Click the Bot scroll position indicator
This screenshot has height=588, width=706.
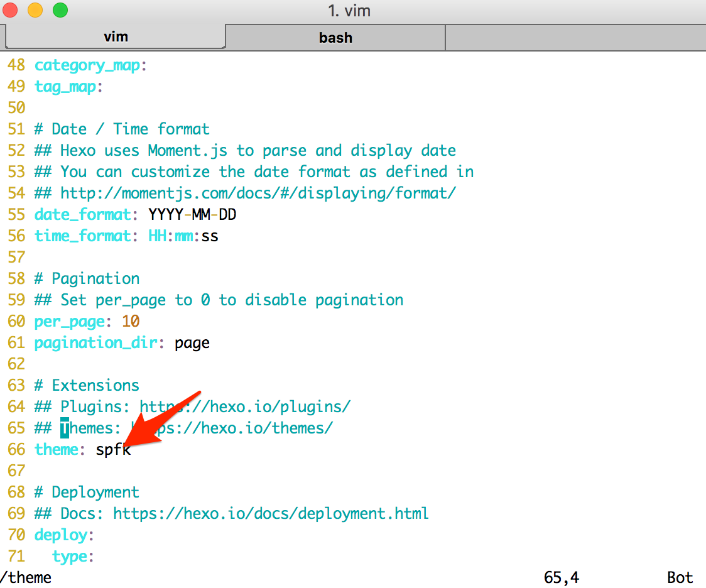tap(680, 578)
